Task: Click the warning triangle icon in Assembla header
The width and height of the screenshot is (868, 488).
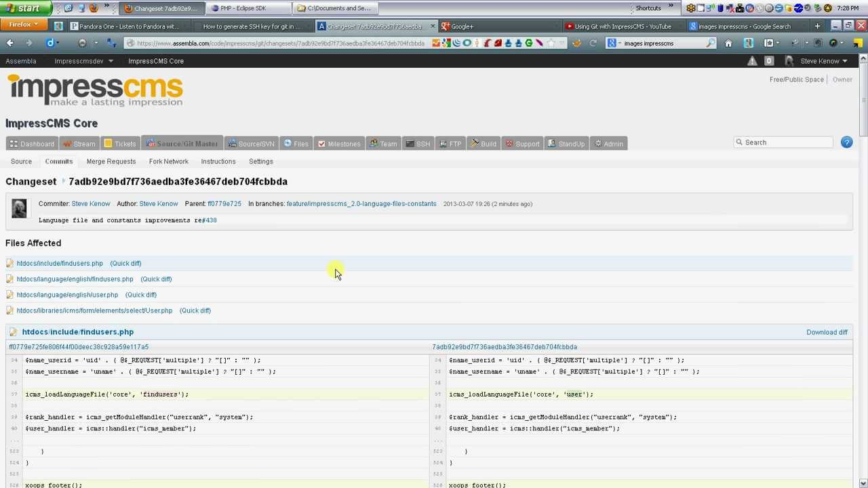Action: coord(752,61)
